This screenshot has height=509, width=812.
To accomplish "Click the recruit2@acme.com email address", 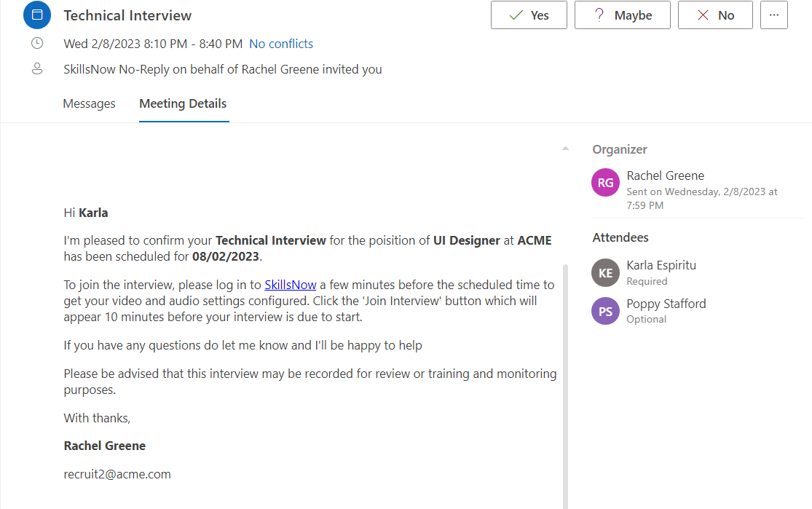I will pos(117,474).
